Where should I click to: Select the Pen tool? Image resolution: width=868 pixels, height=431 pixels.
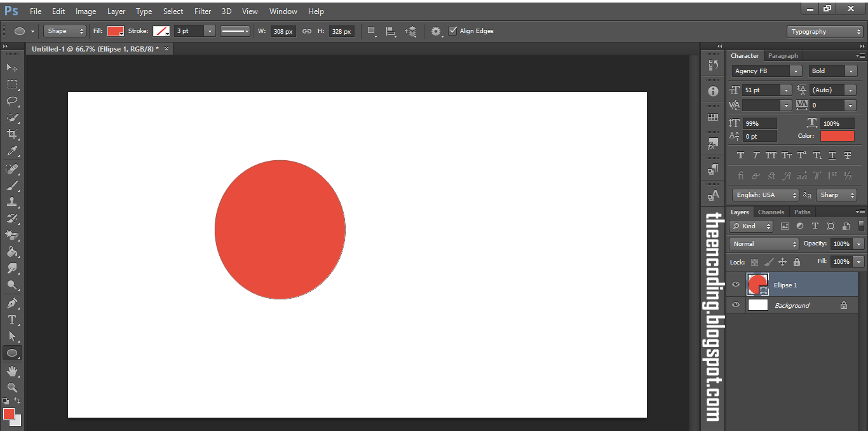click(x=12, y=303)
